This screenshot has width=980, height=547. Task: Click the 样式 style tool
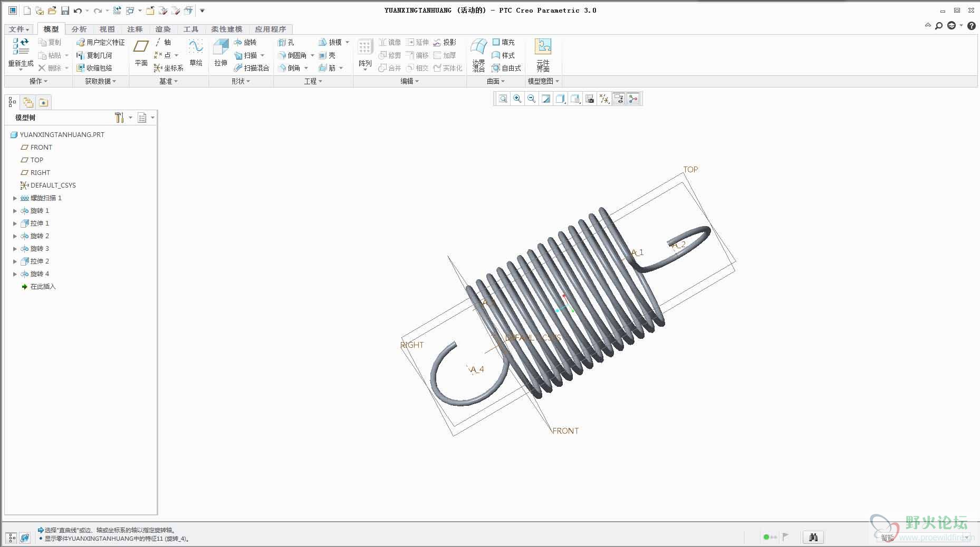coord(504,55)
